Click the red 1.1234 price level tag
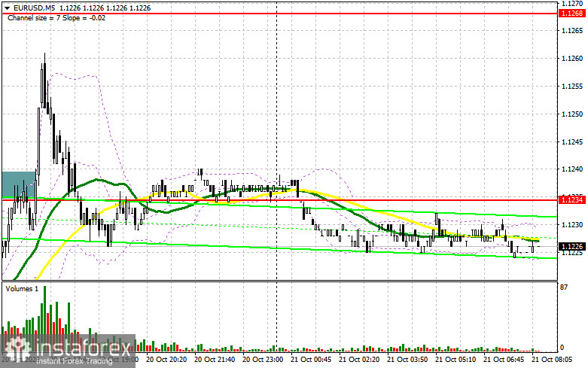This screenshot has width=588, height=368. [571, 199]
